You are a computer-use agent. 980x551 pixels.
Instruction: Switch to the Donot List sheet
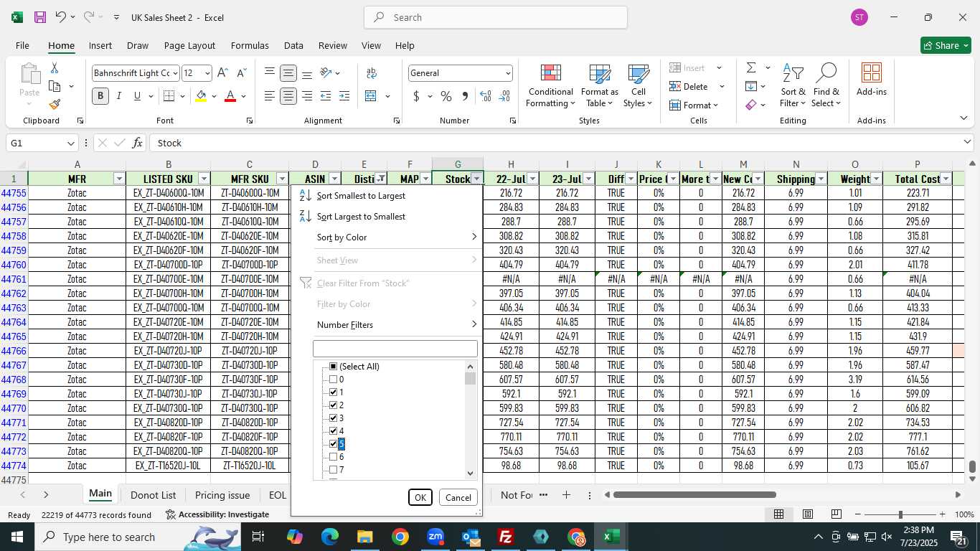154,495
